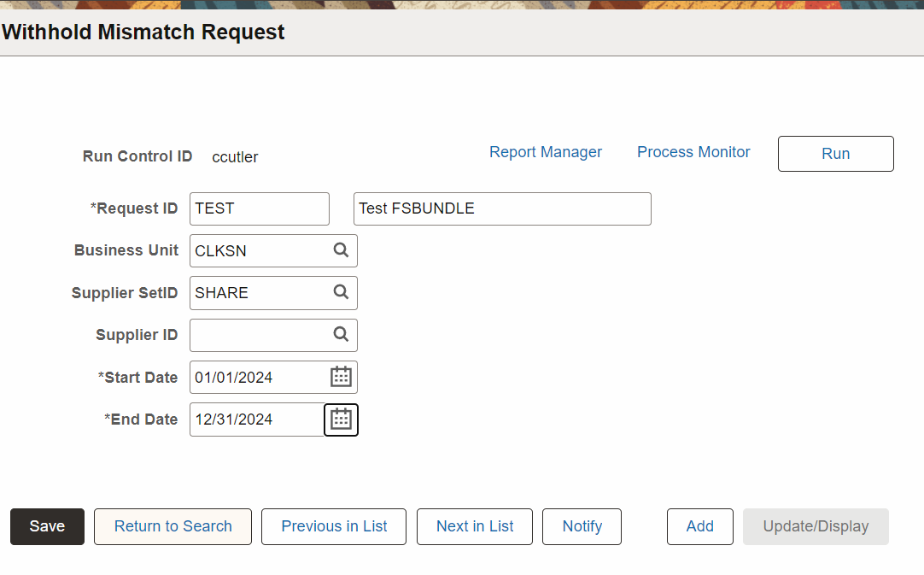Open the Start Date calendar picker

coord(341,377)
